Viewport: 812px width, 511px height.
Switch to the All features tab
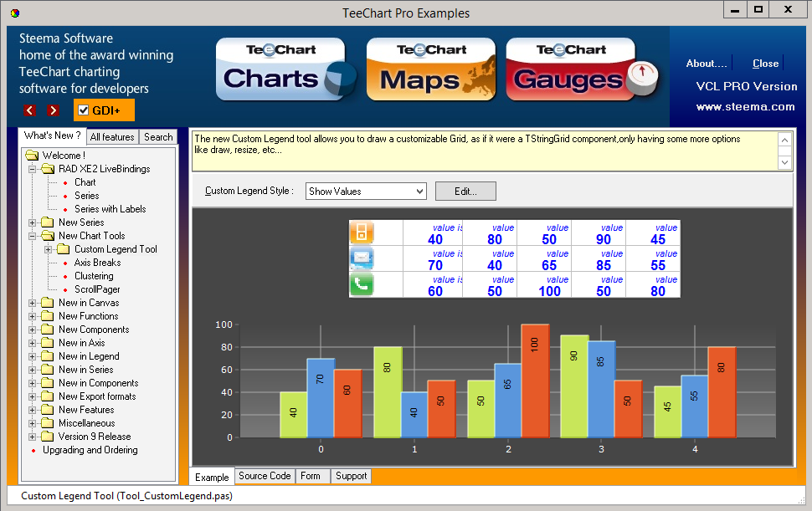112,137
